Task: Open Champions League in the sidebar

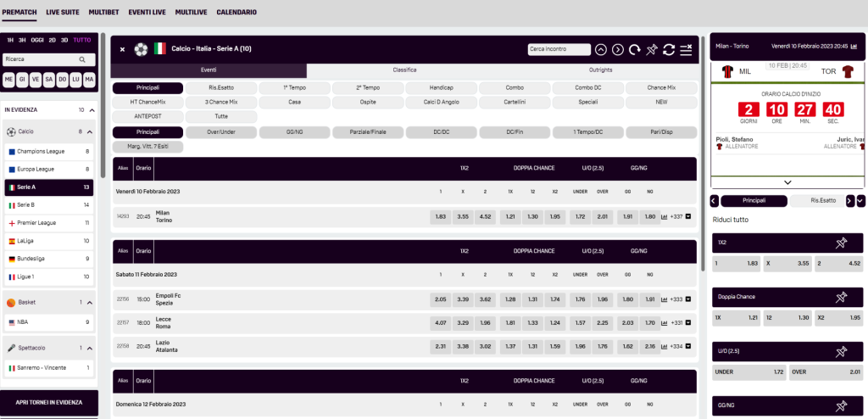Action: click(x=48, y=151)
